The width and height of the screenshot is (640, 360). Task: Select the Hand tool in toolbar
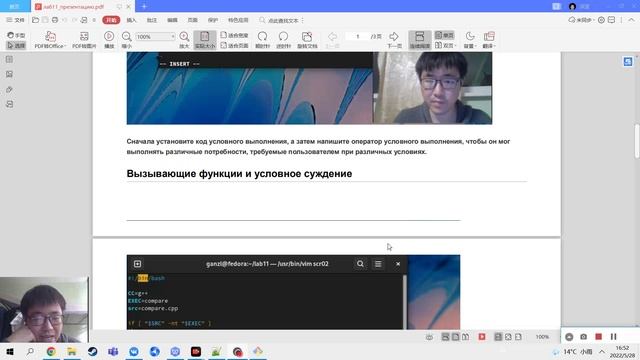[16, 36]
